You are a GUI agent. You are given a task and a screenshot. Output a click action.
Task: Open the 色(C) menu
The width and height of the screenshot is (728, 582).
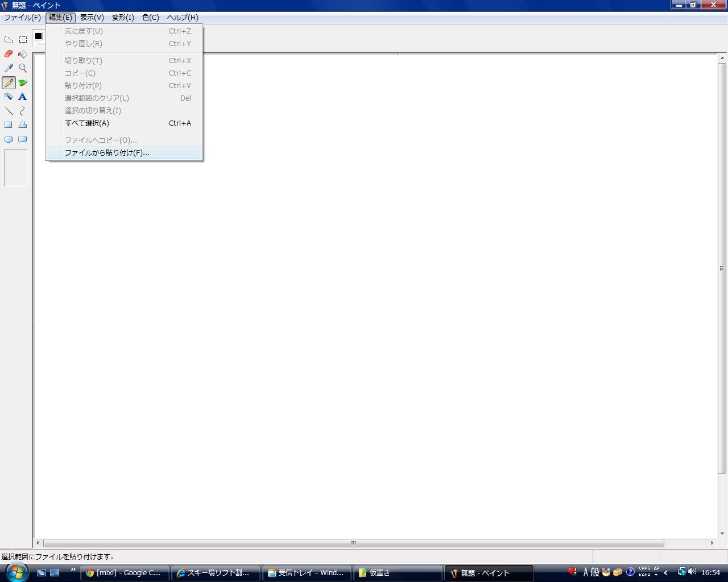(151, 18)
